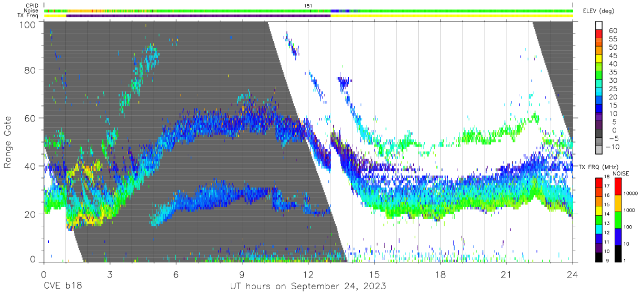Image resolution: width=644 pixels, height=297 pixels.
Task: Click the CVE b18 radar beam label
Action: point(62,287)
